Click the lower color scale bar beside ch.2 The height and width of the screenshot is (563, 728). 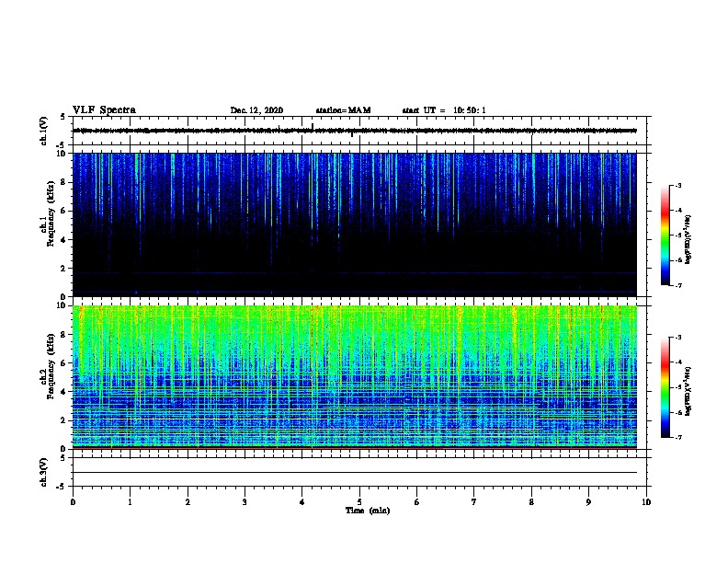(665, 387)
